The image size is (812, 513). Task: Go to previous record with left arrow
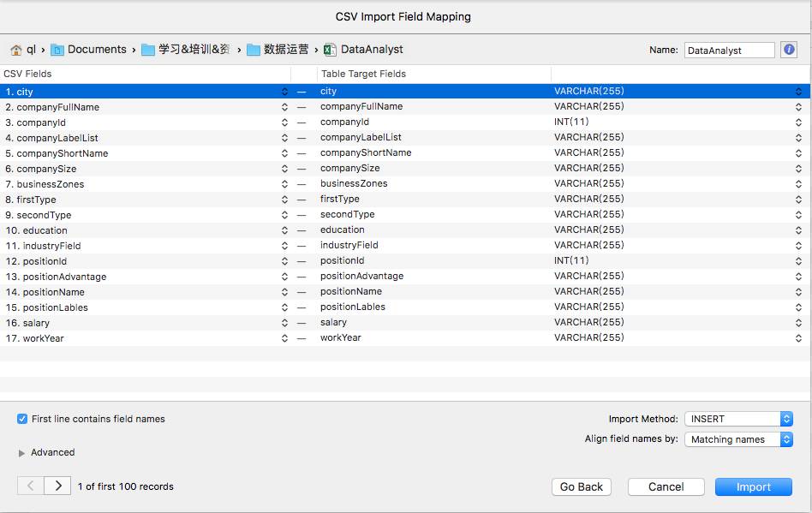(x=31, y=486)
